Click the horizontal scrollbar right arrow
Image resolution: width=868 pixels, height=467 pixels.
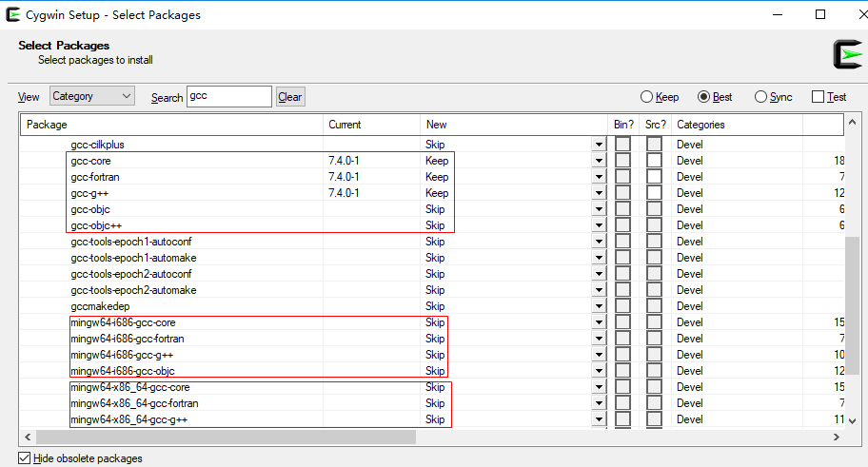[x=837, y=438]
